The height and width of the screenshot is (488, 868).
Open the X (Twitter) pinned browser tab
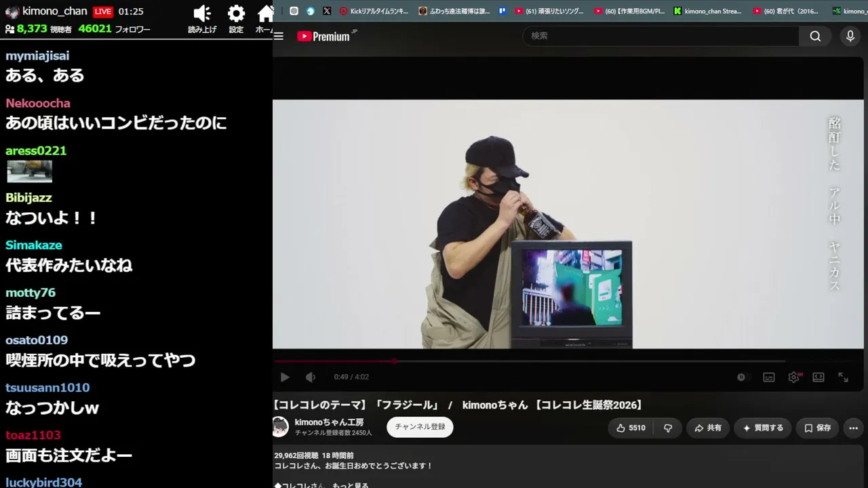point(327,11)
